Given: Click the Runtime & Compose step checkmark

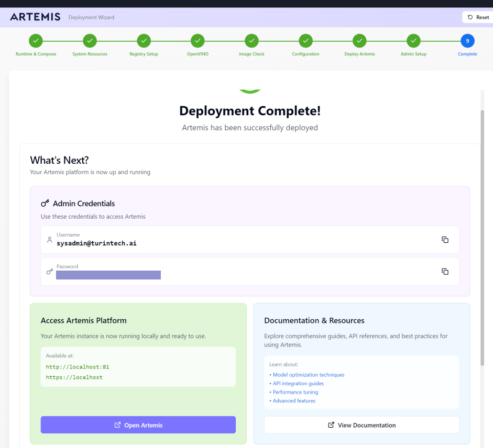Looking at the screenshot, I should pos(36,40).
